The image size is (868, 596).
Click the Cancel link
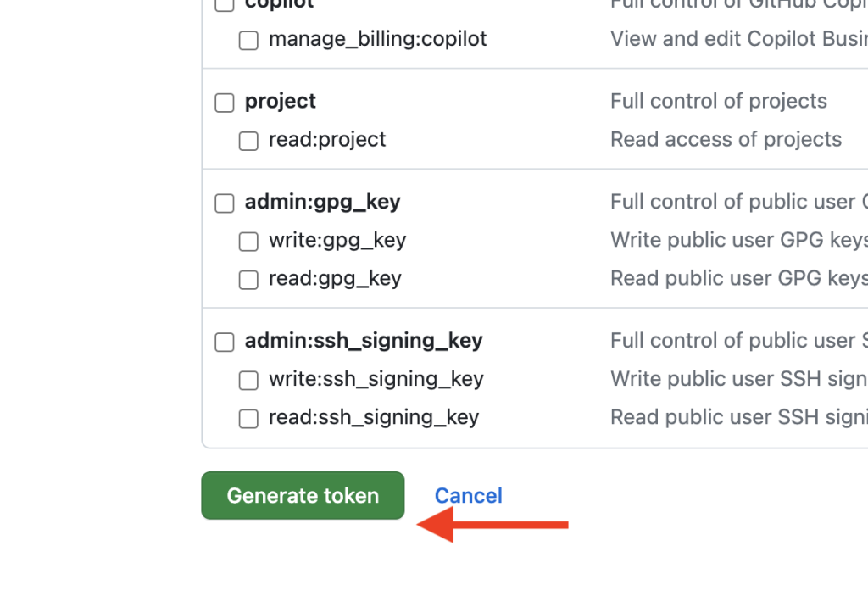[468, 496]
